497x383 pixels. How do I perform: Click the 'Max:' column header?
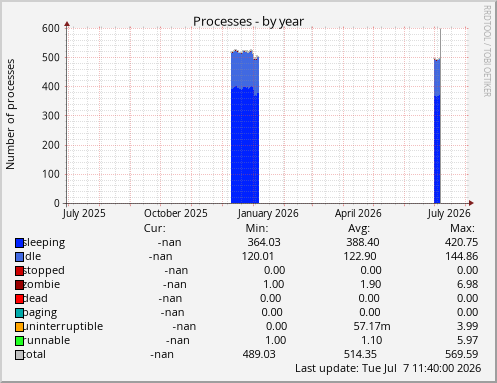point(462,228)
